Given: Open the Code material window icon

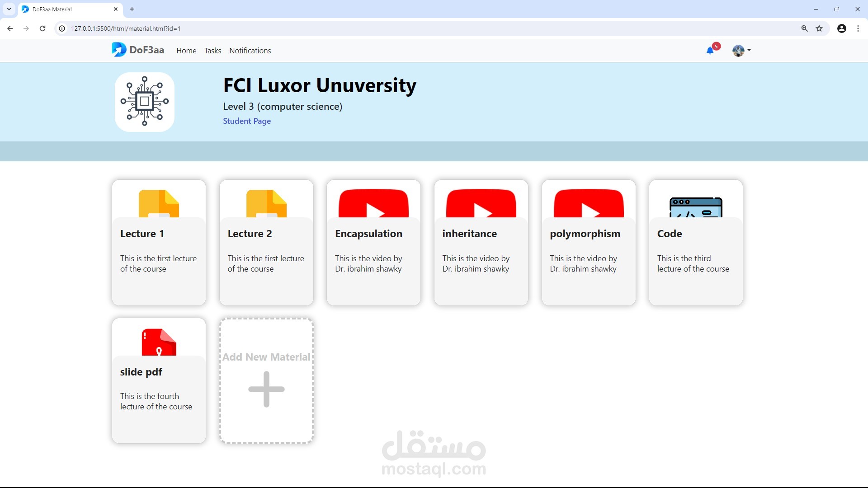Looking at the screenshot, I should click(695, 207).
